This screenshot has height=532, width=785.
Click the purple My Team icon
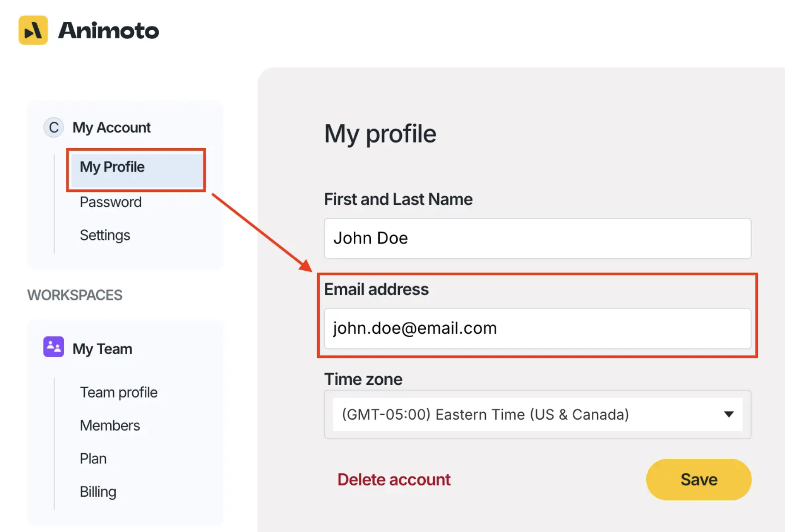54,347
